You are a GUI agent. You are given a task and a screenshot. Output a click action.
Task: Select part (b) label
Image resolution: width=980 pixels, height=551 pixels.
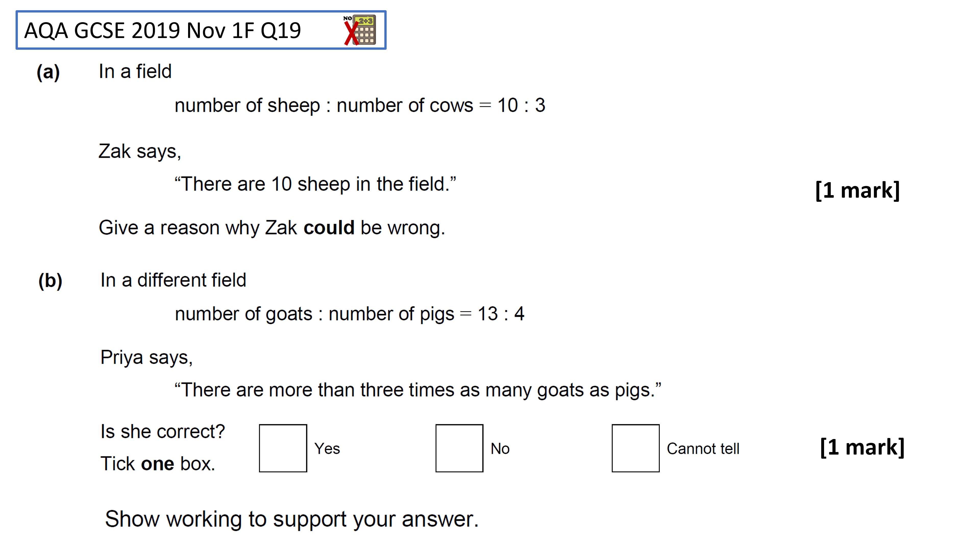pyautogui.click(x=50, y=281)
